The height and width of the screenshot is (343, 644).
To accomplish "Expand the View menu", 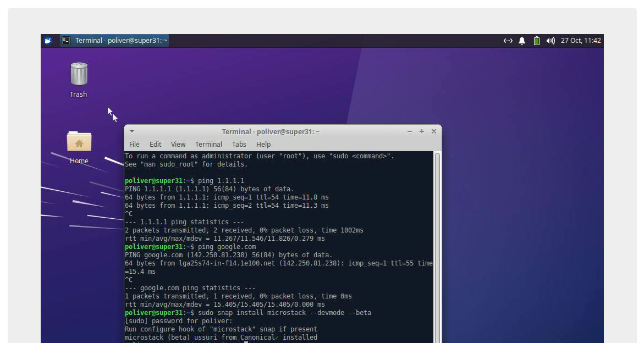I will (x=178, y=144).
